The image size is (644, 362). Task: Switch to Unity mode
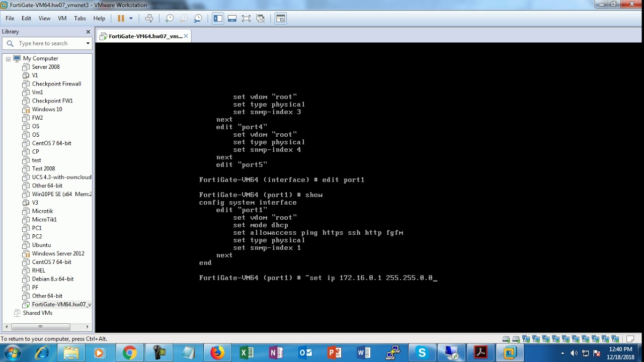click(260, 18)
